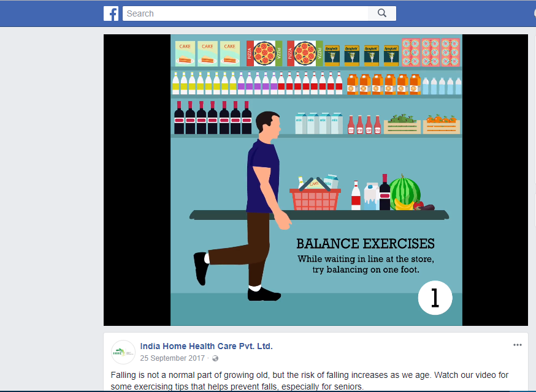Click the post text about falling risk
This screenshot has width=536, height=392.
(x=309, y=381)
